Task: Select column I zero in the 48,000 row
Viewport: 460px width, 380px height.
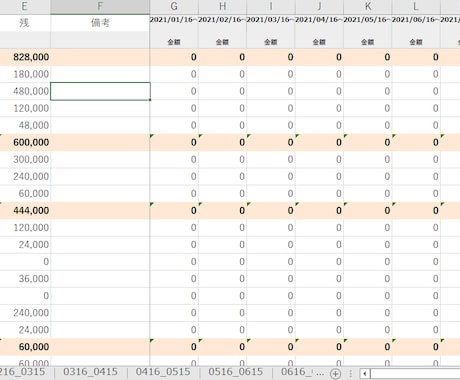Action: (271, 125)
